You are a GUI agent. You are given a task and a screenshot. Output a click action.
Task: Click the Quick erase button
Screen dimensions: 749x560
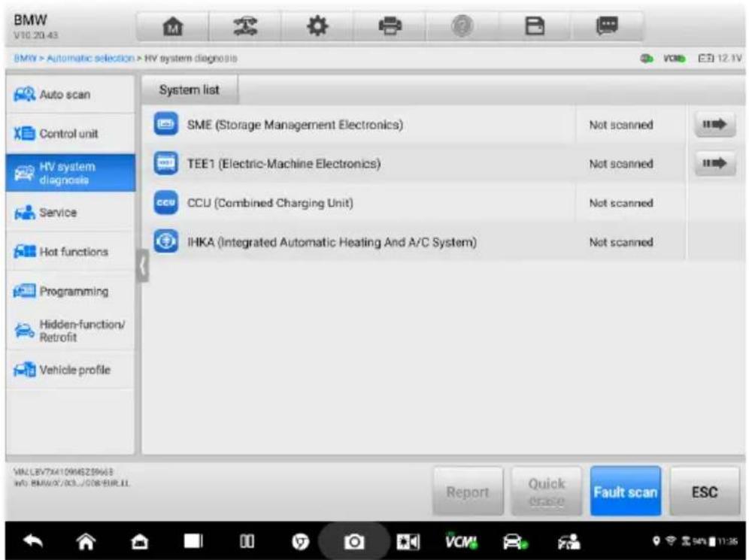547,492
